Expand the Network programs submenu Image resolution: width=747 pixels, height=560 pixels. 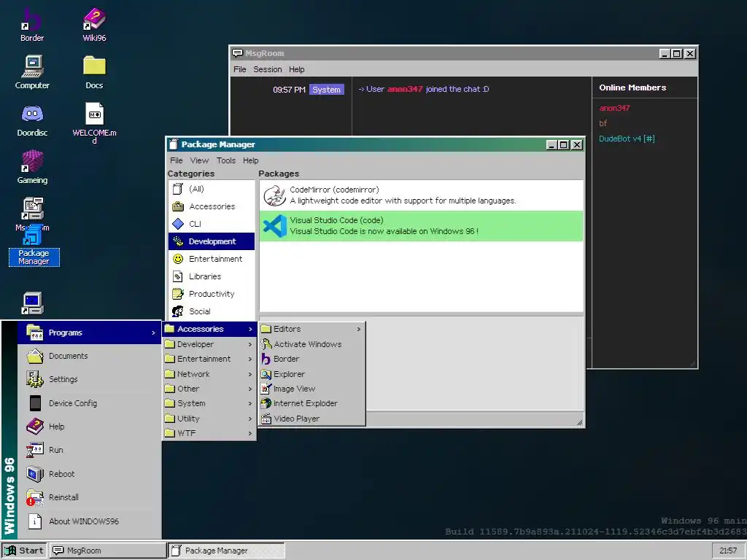[209, 374]
